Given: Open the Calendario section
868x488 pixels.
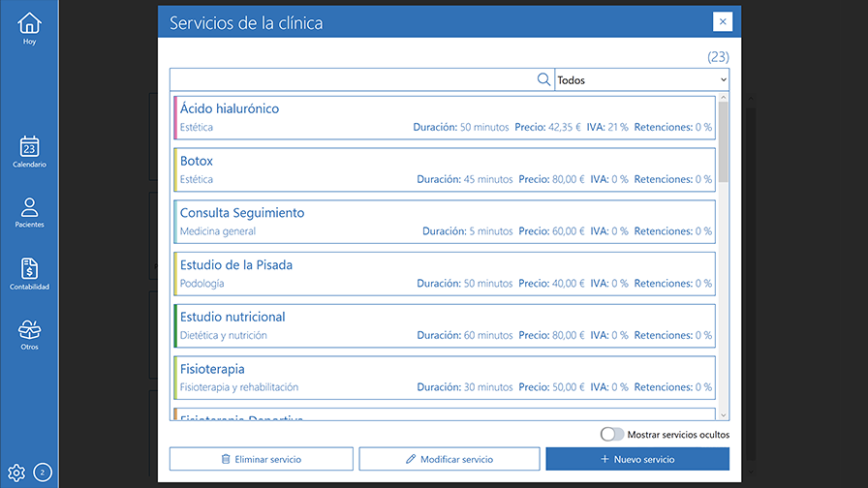Looking at the screenshot, I should tap(29, 152).
